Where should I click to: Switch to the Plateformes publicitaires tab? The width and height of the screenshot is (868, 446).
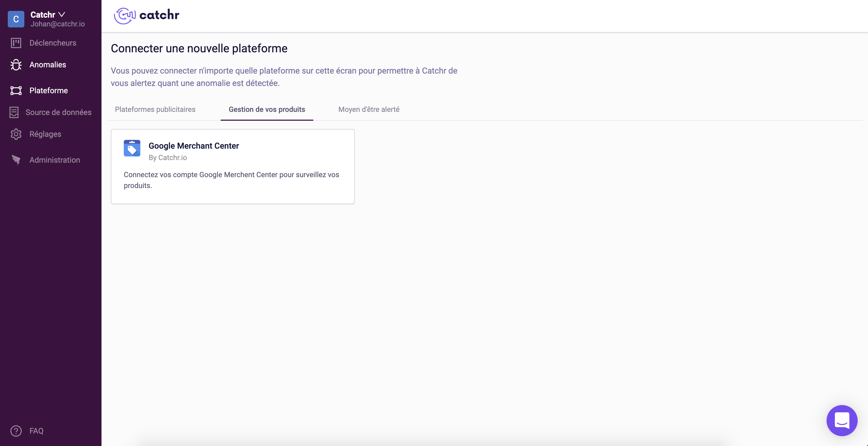tap(155, 109)
